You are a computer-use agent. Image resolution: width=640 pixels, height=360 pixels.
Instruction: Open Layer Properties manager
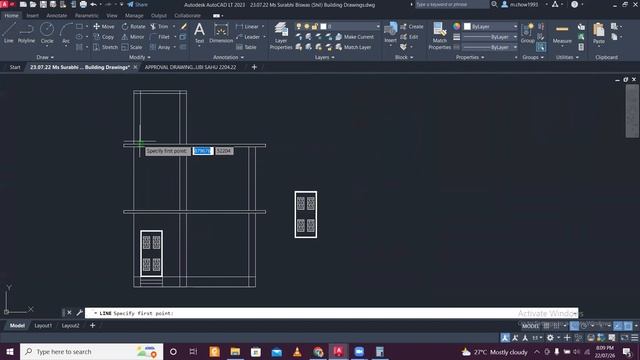coord(281,36)
